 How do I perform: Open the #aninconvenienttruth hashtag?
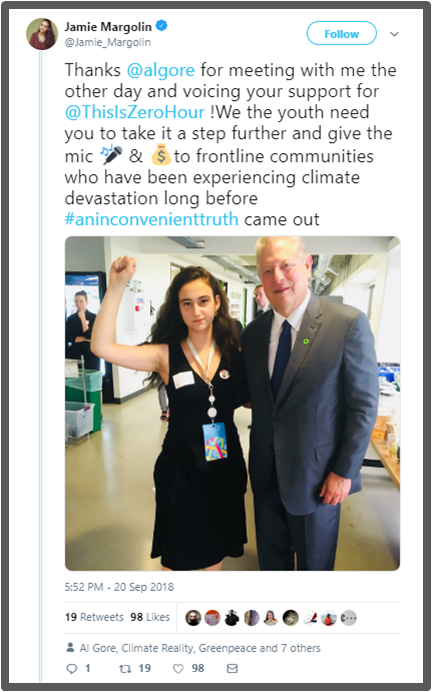tap(151, 219)
